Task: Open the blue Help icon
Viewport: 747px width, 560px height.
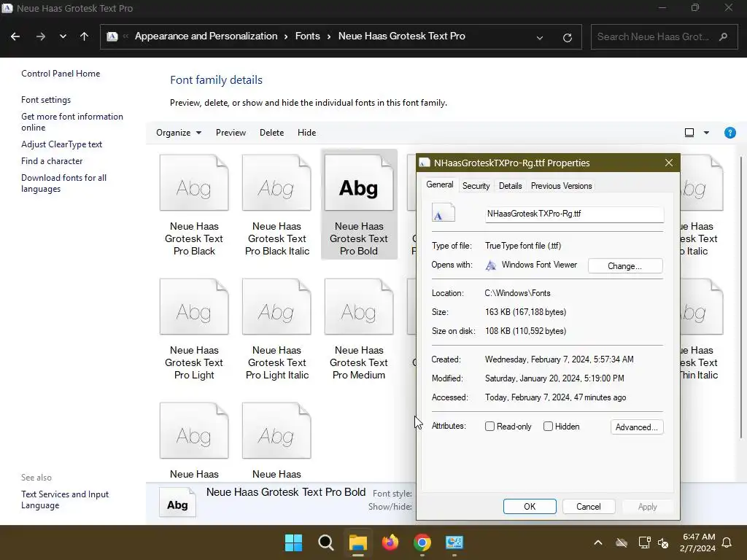Action: point(729,133)
